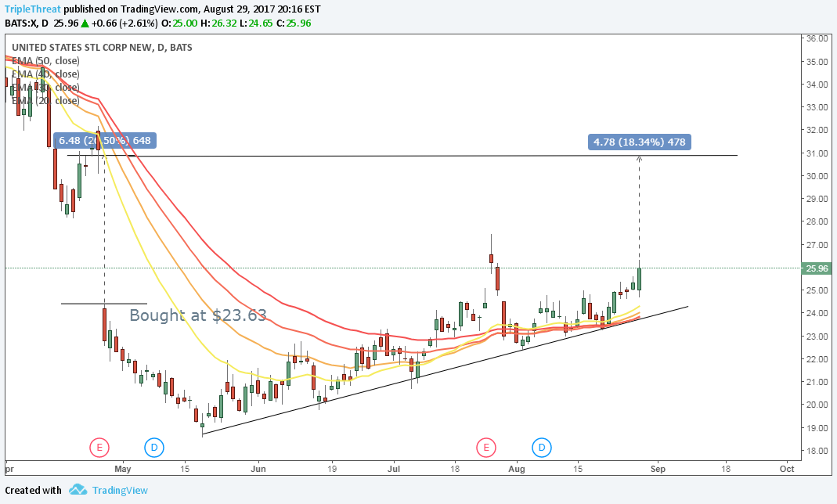Click the red earnings E marker near May
The height and width of the screenshot is (504, 837).
tap(99, 448)
